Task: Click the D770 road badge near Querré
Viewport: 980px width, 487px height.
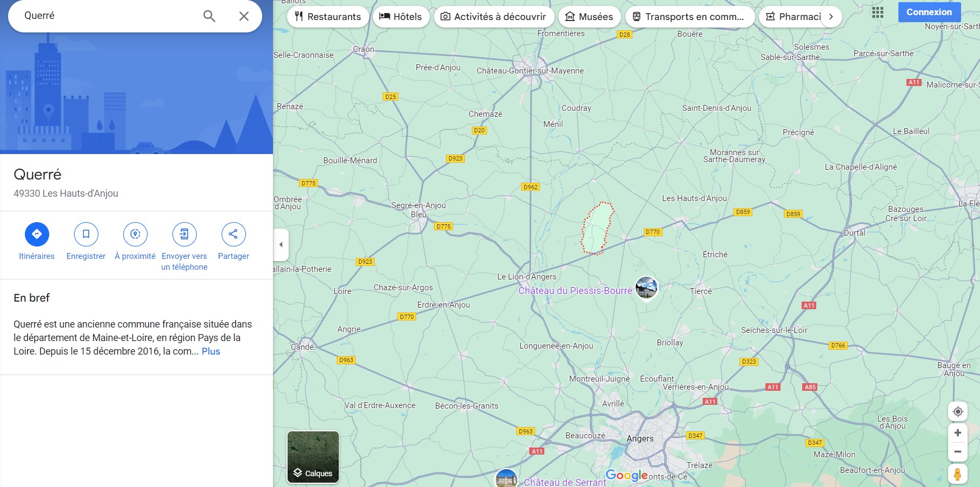Action: [652, 232]
